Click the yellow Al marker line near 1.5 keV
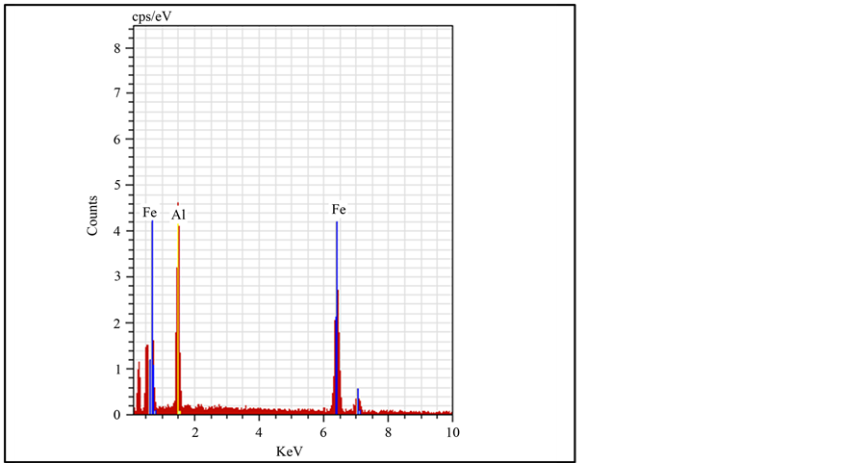This screenshot has width=868, height=463. point(178,319)
